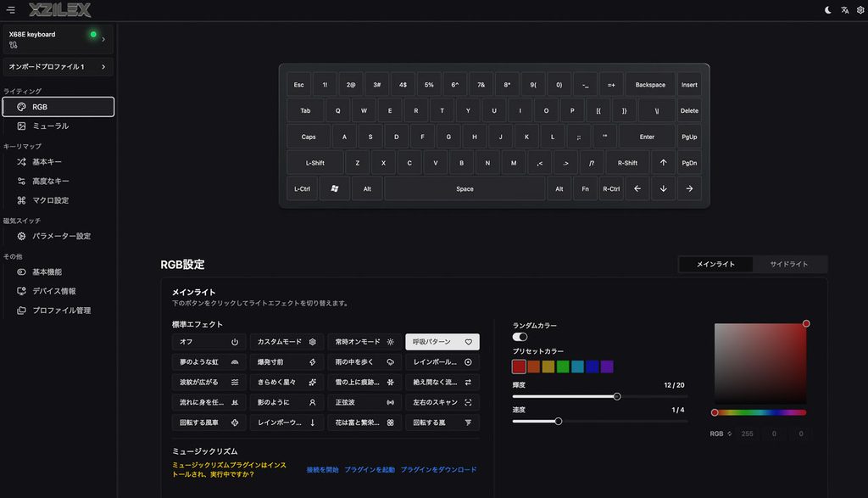Select the Windows logo key on keyboard
Screen dimensions: 868x498
(334, 189)
